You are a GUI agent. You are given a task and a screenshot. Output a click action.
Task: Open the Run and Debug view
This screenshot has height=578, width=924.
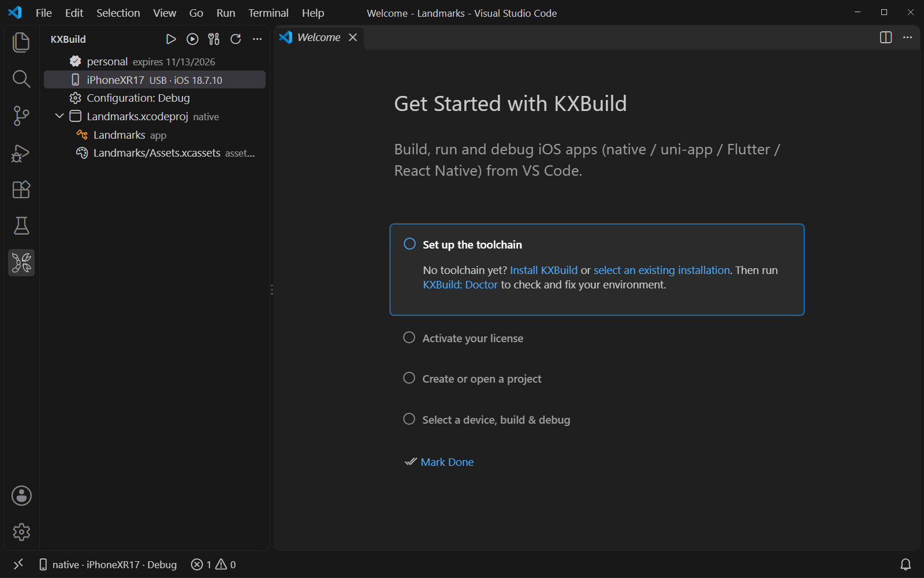(21, 153)
